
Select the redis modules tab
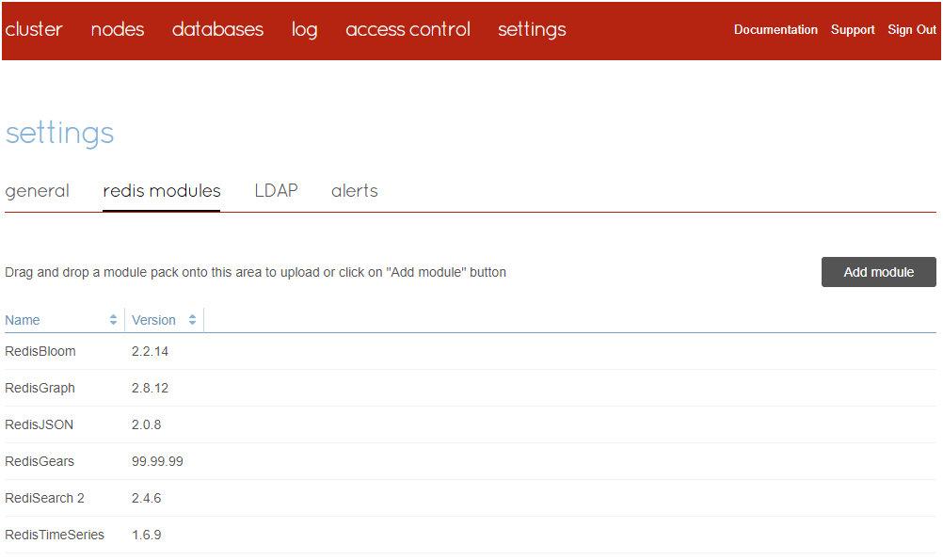point(162,191)
